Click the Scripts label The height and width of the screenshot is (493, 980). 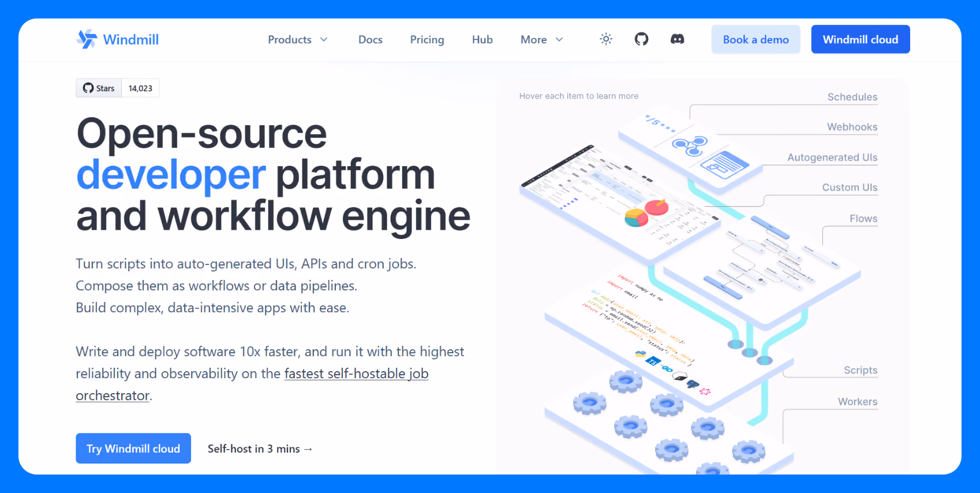click(x=861, y=370)
